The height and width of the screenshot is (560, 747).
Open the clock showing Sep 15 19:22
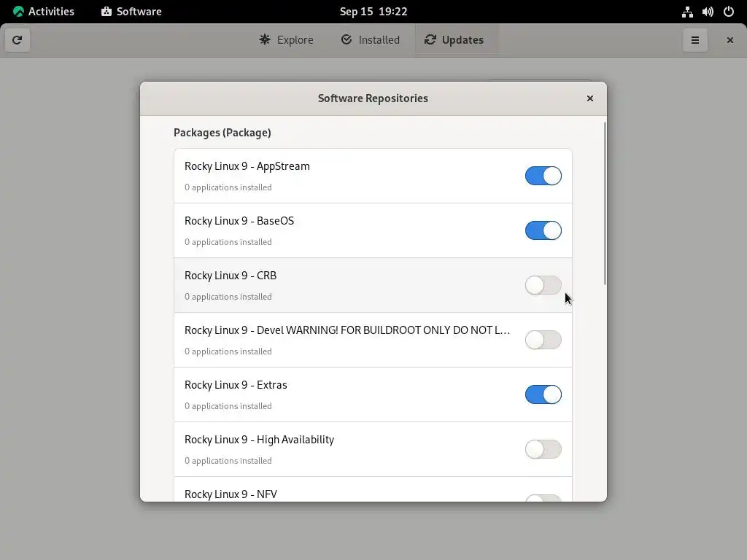pyautogui.click(x=373, y=12)
